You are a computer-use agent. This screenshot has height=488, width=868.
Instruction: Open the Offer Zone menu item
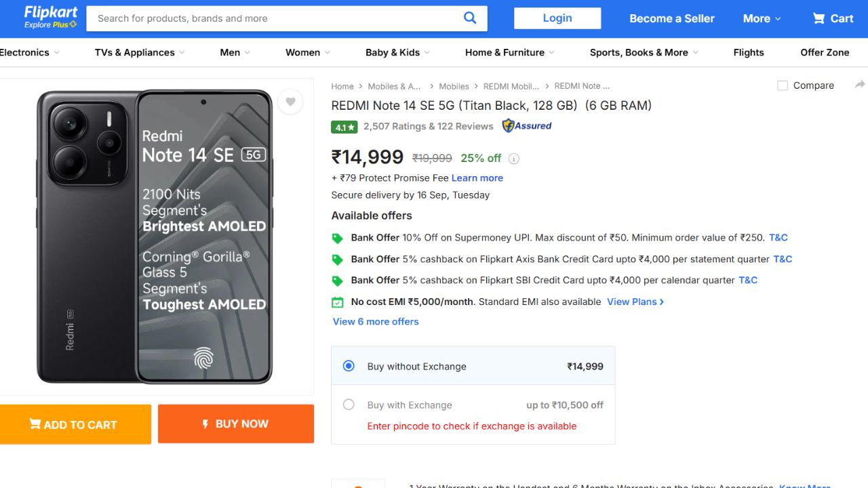[x=825, y=52]
